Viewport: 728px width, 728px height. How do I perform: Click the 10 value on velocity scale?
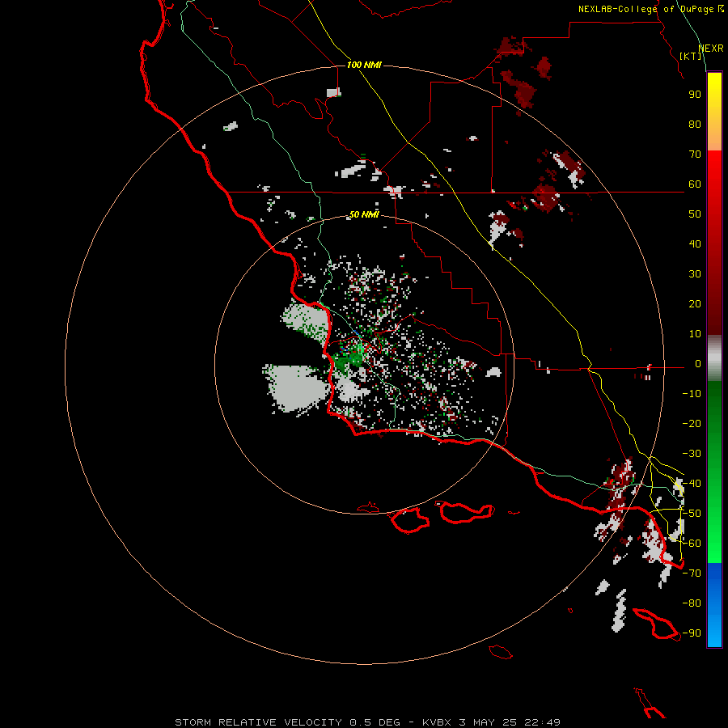point(695,334)
